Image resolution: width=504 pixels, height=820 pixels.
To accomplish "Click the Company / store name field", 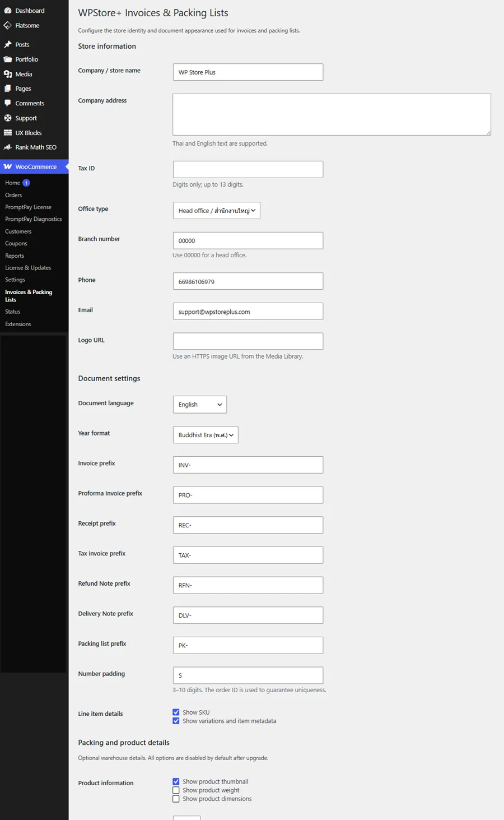I will coord(248,72).
